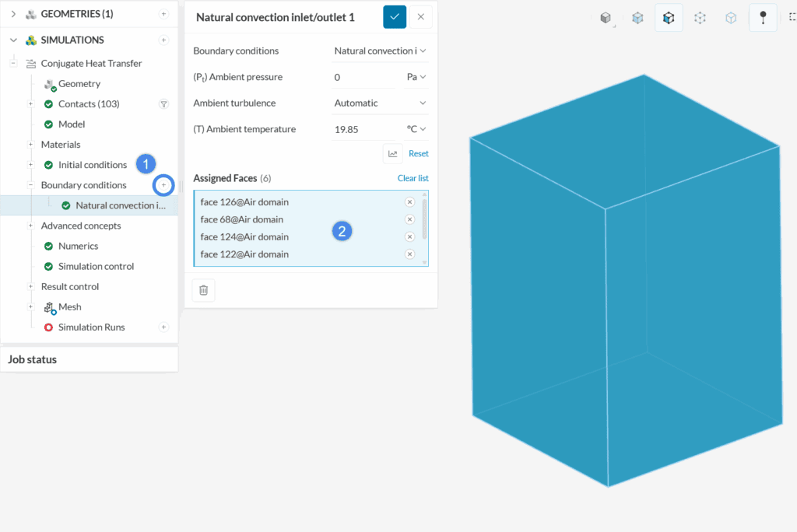Add a new simulation run with plus icon
This screenshot has width=797, height=532.
[163, 327]
